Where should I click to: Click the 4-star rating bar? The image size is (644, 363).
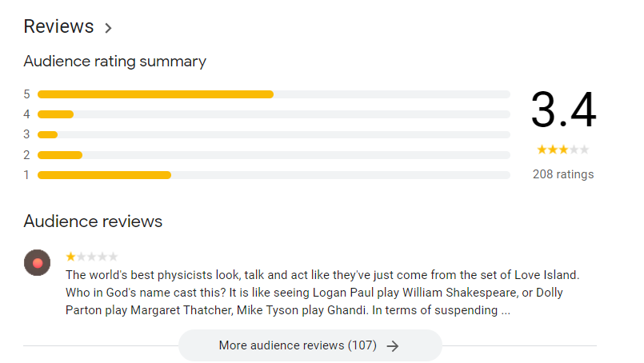(274, 114)
